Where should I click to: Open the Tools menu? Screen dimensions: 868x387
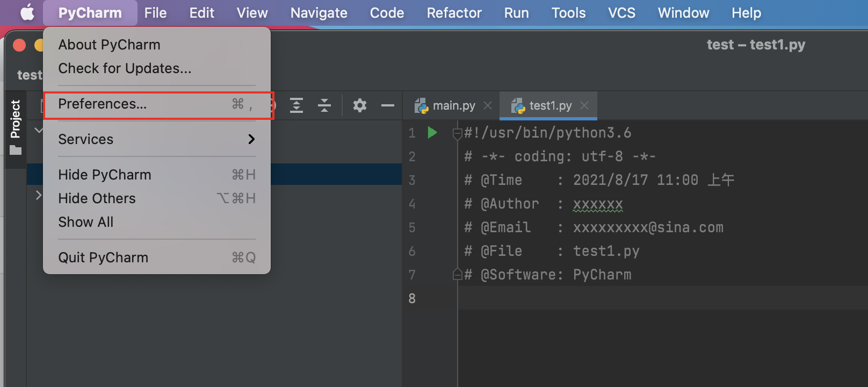tap(568, 13)
